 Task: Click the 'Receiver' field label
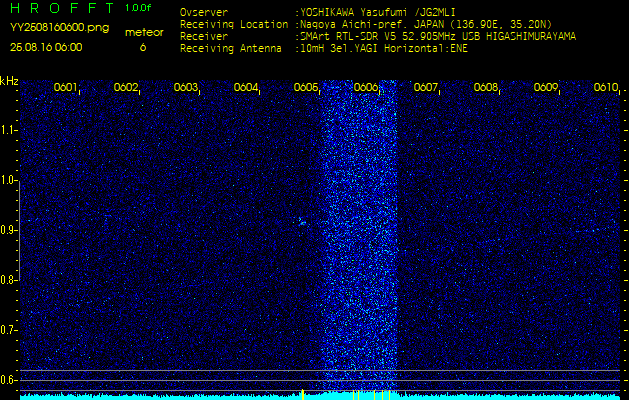tap(204, 37)
